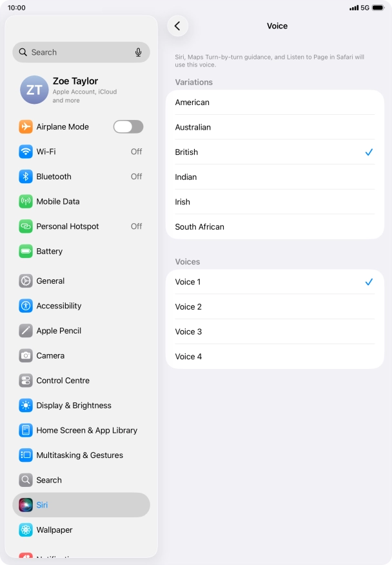Screen dimensions: 392x565
Task: Open Control Centre settings icon
Action: point(26,381)
